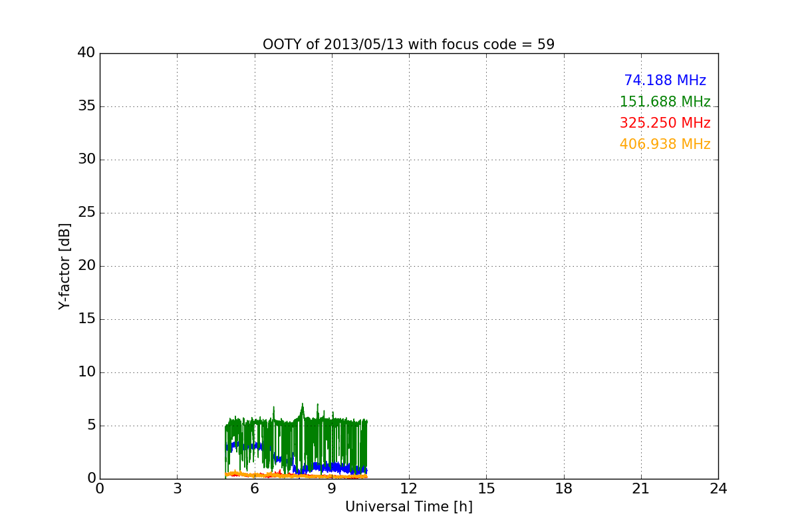798x532 pixels.
Task: Click y-axis tick label 30
Action: pyautogui.click(x=86, y=159)
